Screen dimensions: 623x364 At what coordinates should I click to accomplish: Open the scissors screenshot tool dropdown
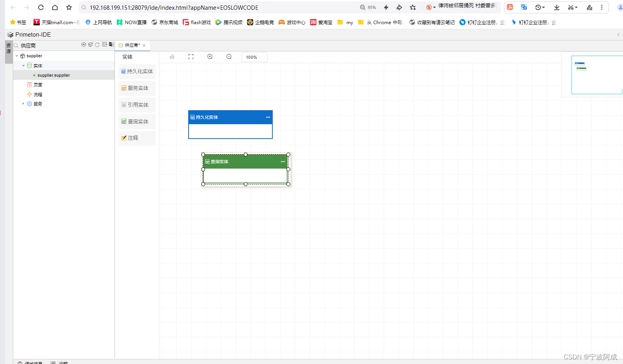(x=573, y=7)
